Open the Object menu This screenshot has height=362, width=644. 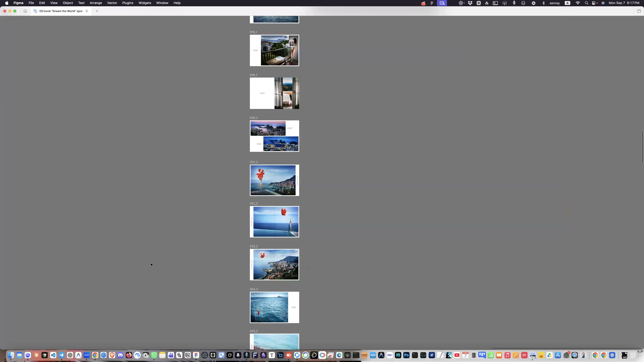[68, 3]
